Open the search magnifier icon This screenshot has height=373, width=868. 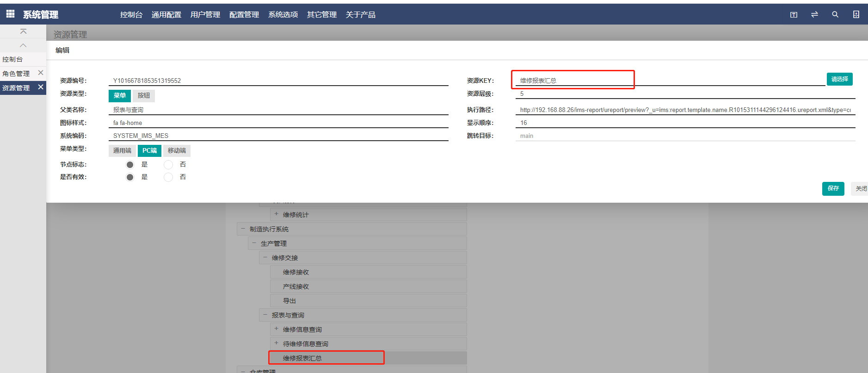tap(835, 14)
